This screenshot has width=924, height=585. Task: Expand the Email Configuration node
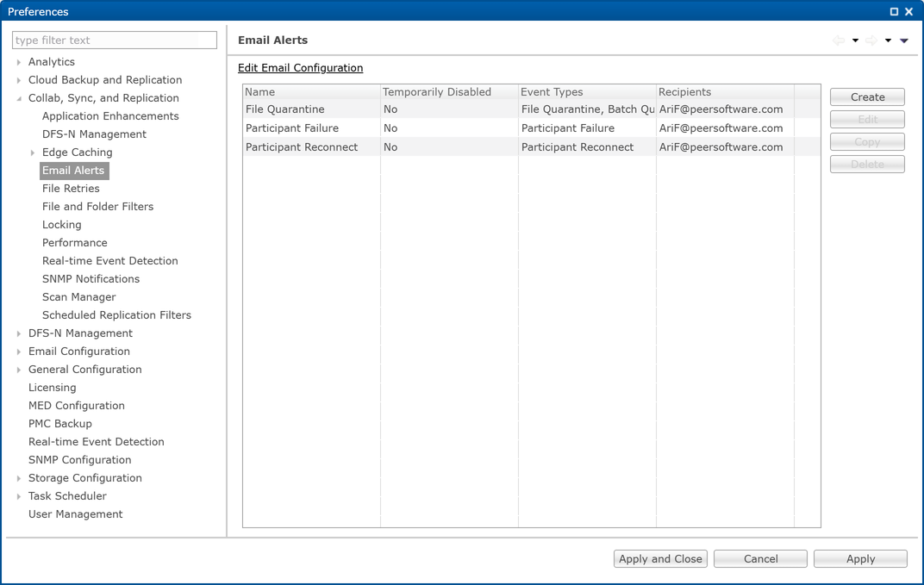click(x=19, y=352)
